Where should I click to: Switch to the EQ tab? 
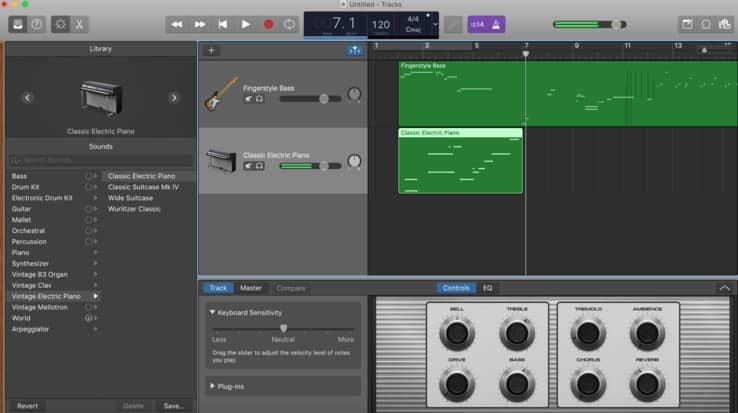pos(487,288)
